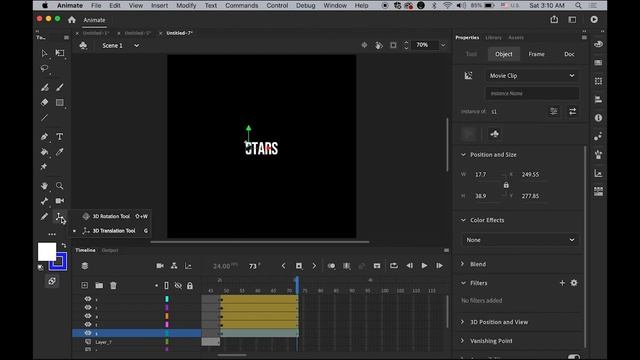Open the stage zoom 70% dropdown

pos(443,45)
